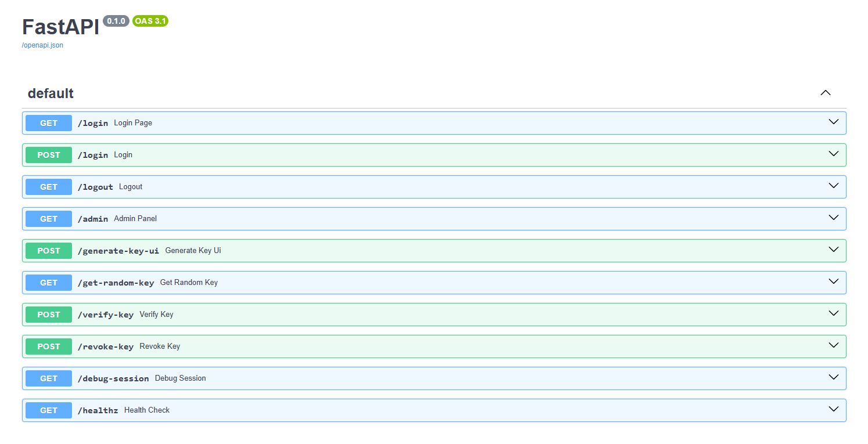Click the chevron on the /revoke-key row
The image size is (868, 444).
(x=834, y=345)
